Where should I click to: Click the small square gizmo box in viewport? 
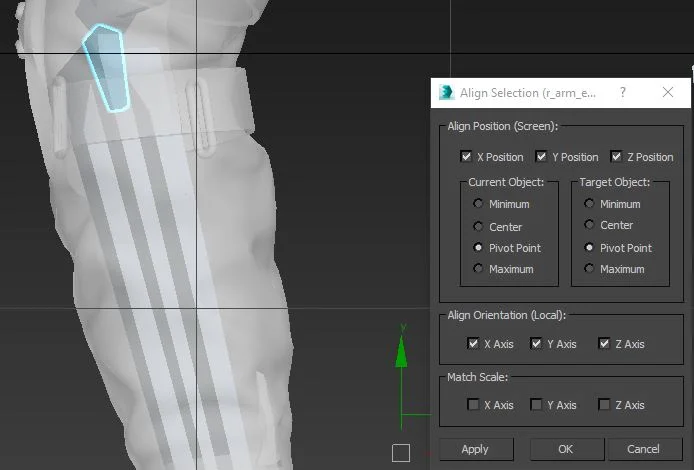[x=401, y=453]
